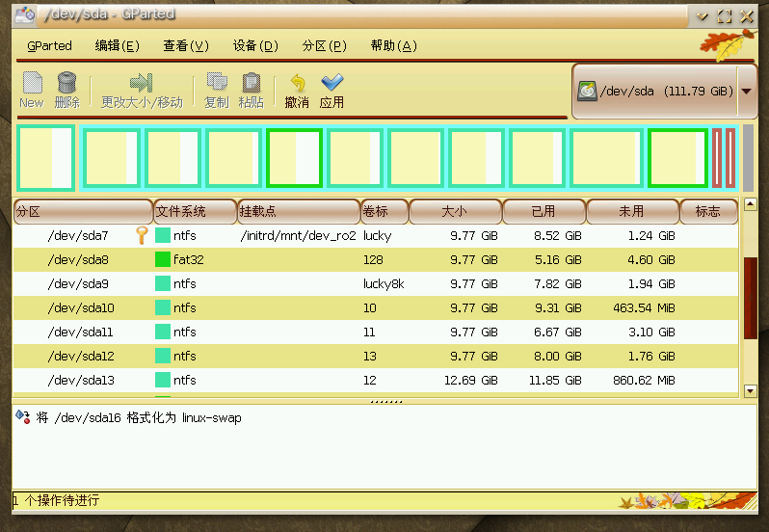This screenshot has height=532, width=769.
Task: Open the 查看(V) menu
Action: coord(186,45)
